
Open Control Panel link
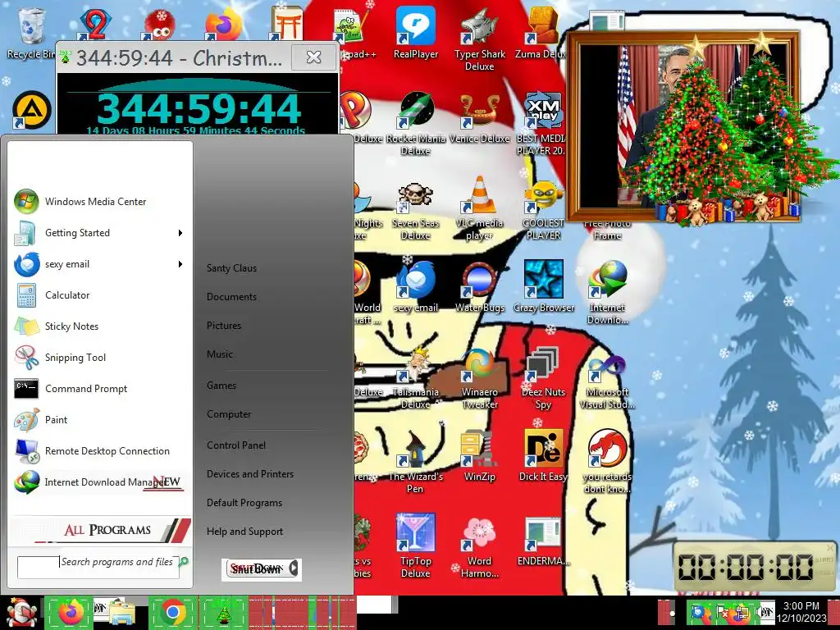pos(236,445)
